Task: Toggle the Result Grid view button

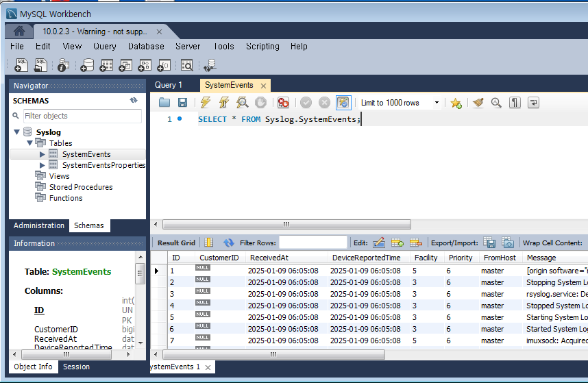Action: pos(176,243)
